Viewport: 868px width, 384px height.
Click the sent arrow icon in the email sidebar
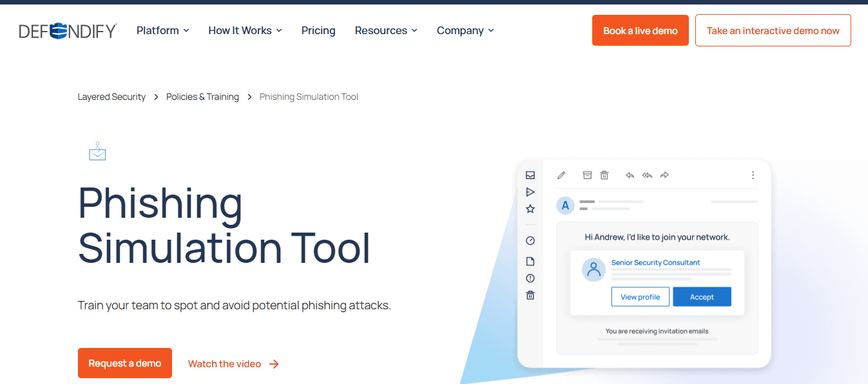530,192
